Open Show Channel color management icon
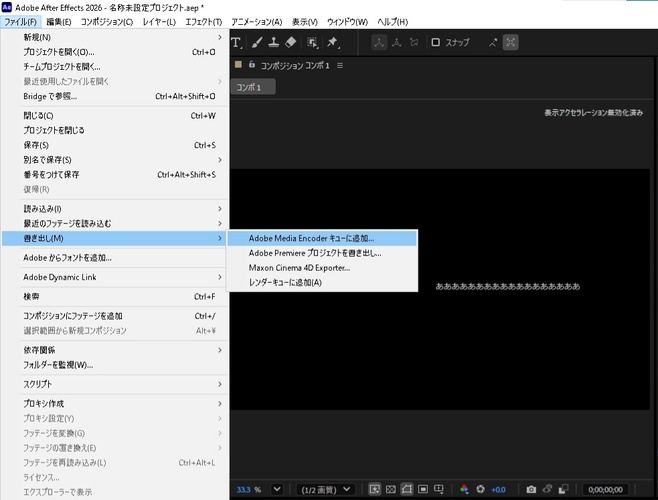The height and width of the screenshot is (500, 658). [x=464, y=489]
